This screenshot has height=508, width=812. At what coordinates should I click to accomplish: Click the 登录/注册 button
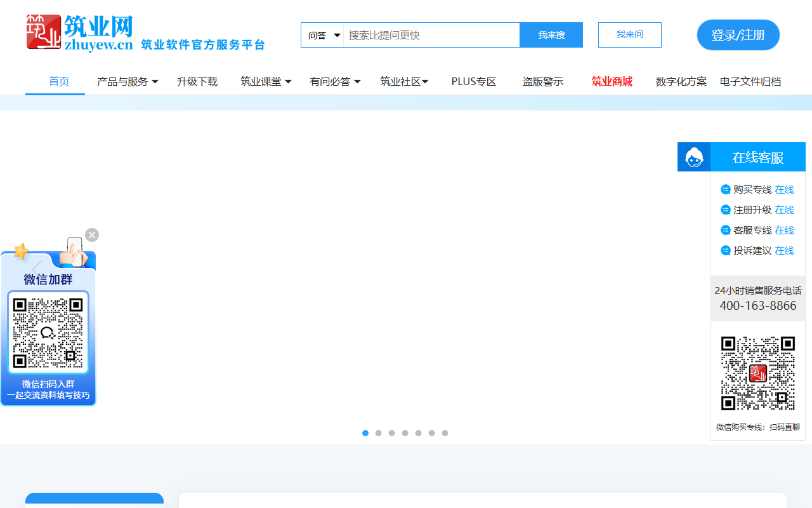point(738,35)
